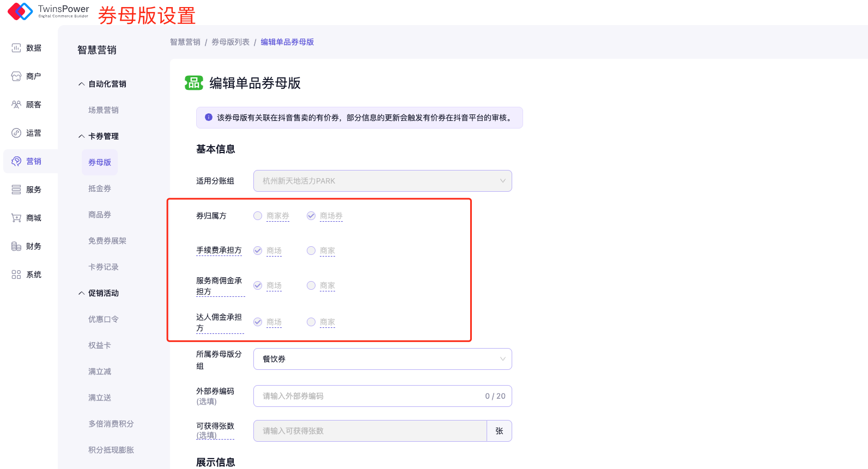Collapse the 促销活动 section
The height and width of the screenshot is (469, 868).
click(x=81, y=293)
